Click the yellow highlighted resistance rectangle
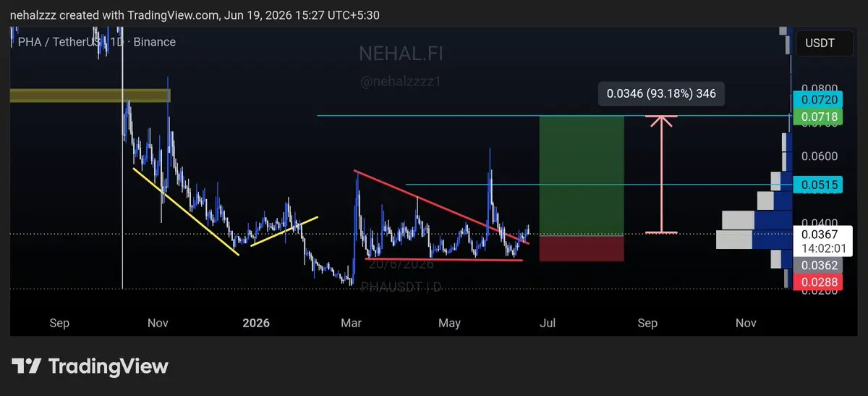Screen dimensions: 868x396 [89, 96]
